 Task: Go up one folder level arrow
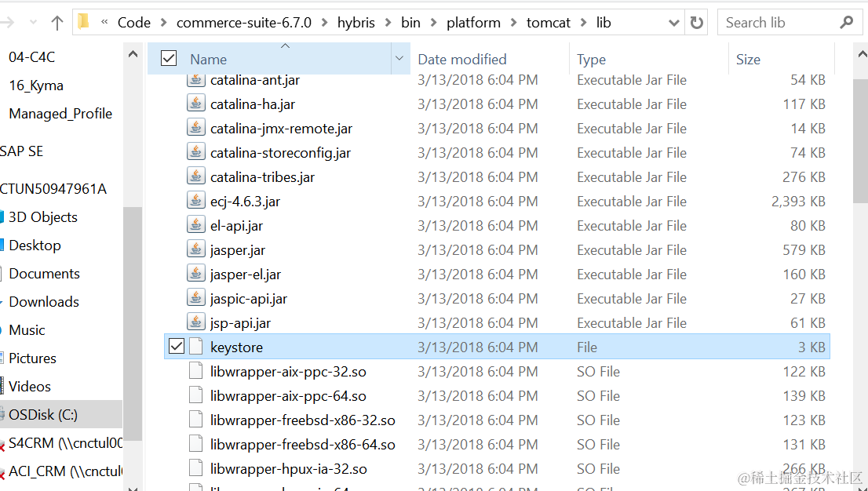click(x=57, y=23)
